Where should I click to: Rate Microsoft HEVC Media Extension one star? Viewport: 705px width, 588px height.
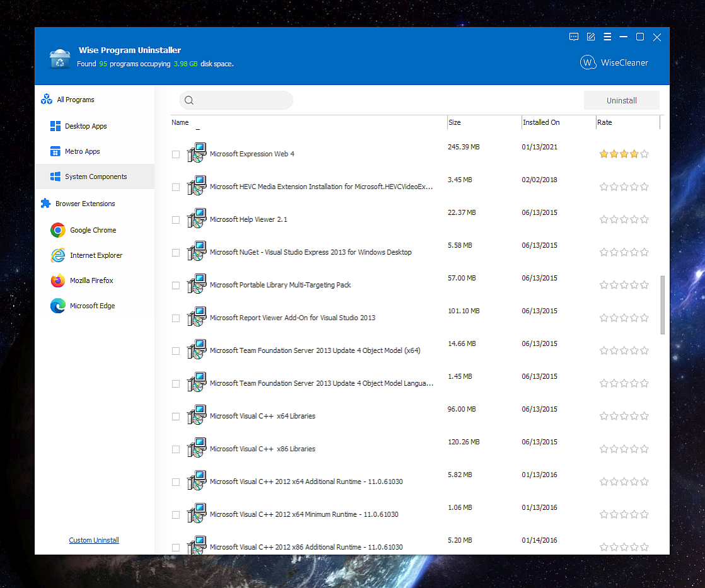click(x=604, y=187)
